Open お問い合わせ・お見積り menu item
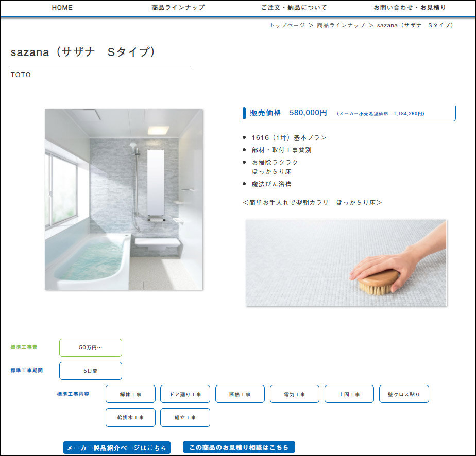Screen dimensions: 476x456 [410, 8]
